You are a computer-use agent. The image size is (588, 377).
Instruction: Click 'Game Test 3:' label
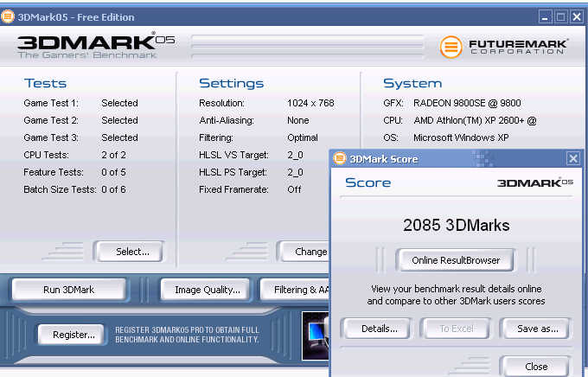click(x=51, y=137)
